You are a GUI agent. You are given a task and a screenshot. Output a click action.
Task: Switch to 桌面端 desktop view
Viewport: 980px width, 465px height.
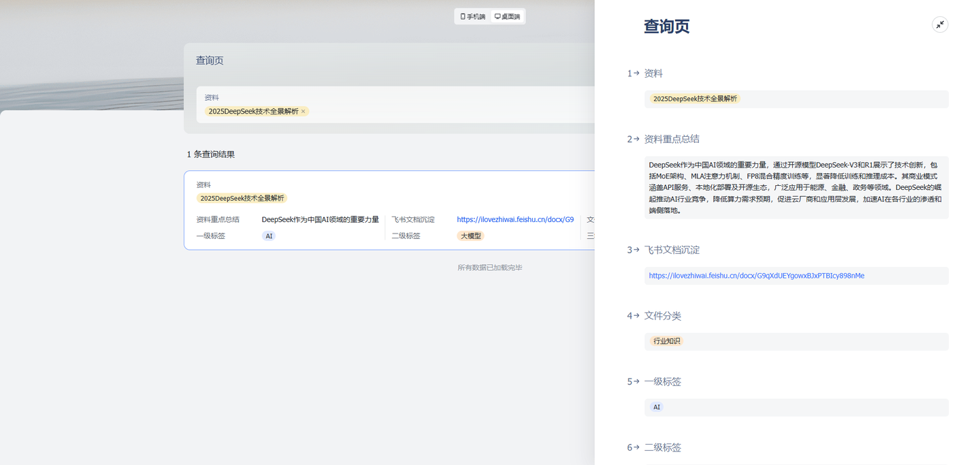tap(507, 16)
